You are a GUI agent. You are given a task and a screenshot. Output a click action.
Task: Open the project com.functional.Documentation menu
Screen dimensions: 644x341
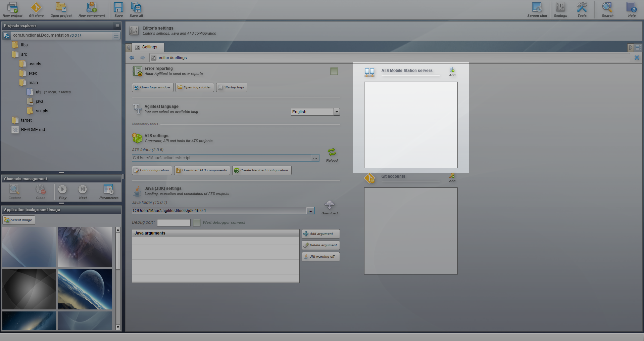(x=116, y=35)
